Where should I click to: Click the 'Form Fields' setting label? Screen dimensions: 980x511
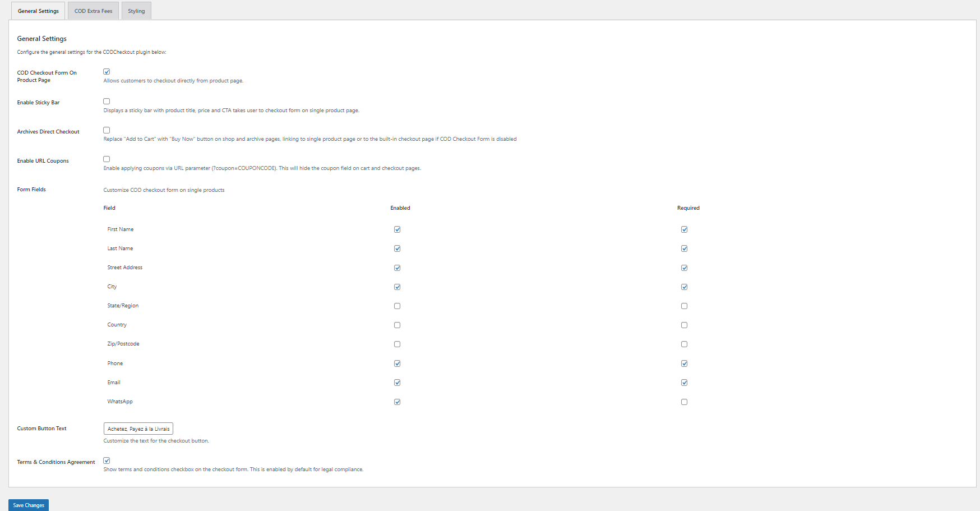pos(31,190)
